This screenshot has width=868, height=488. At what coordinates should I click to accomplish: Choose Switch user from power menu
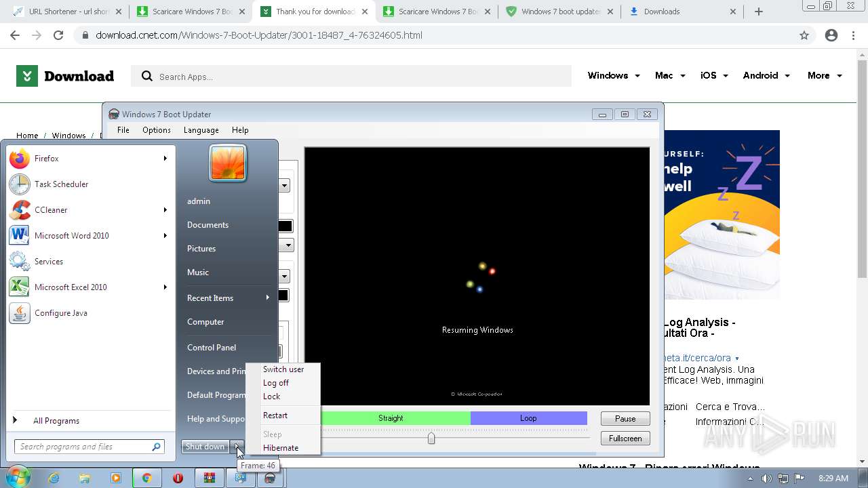coord(283,369)
